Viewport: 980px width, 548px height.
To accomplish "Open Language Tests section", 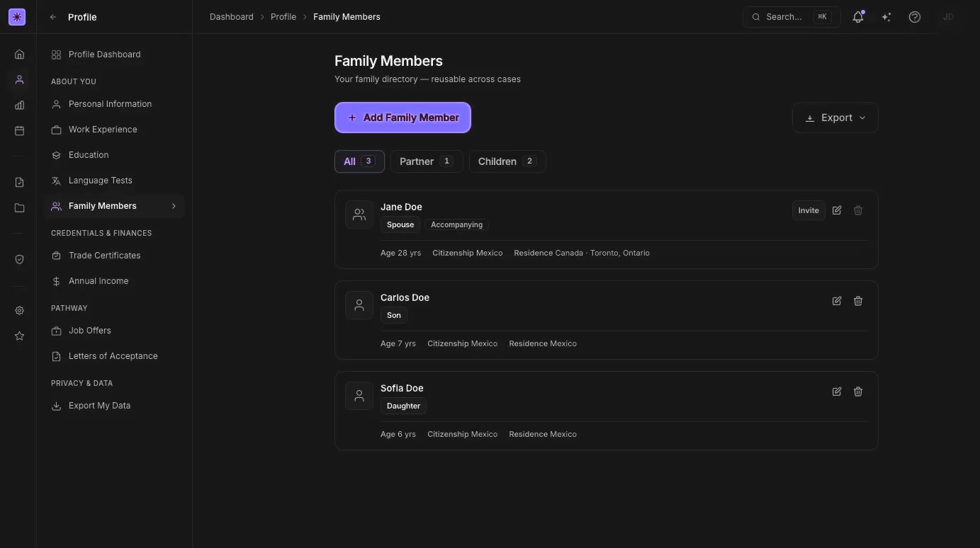I will click(114, 181).
